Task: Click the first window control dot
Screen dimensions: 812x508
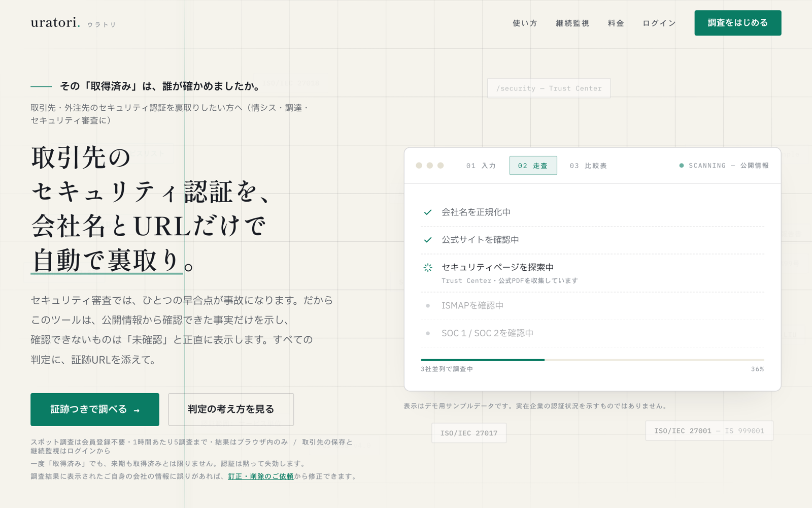Action: click(419, 166)
